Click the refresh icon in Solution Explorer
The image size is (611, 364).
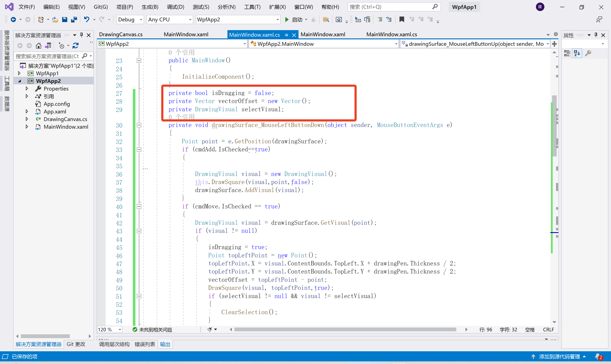pos(76,46)
